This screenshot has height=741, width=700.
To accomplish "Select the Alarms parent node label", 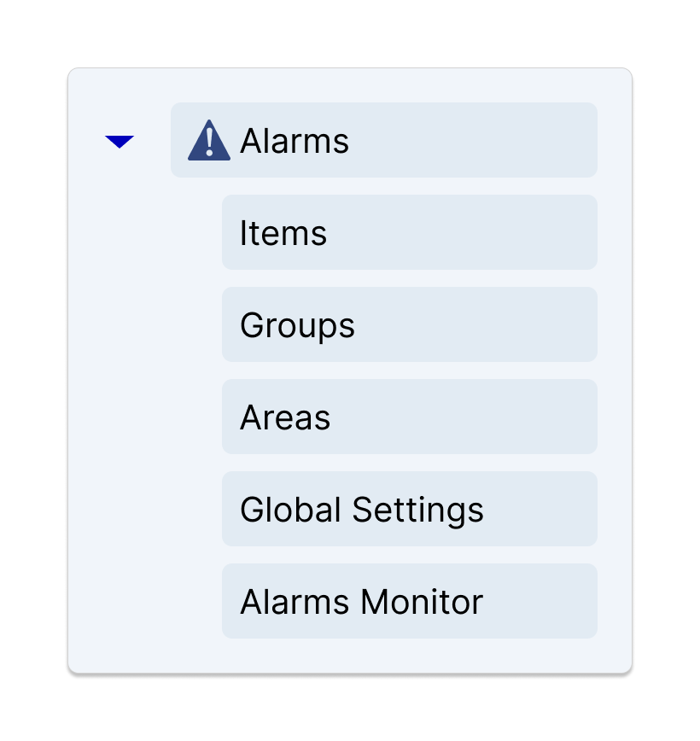I will point(295,141).
